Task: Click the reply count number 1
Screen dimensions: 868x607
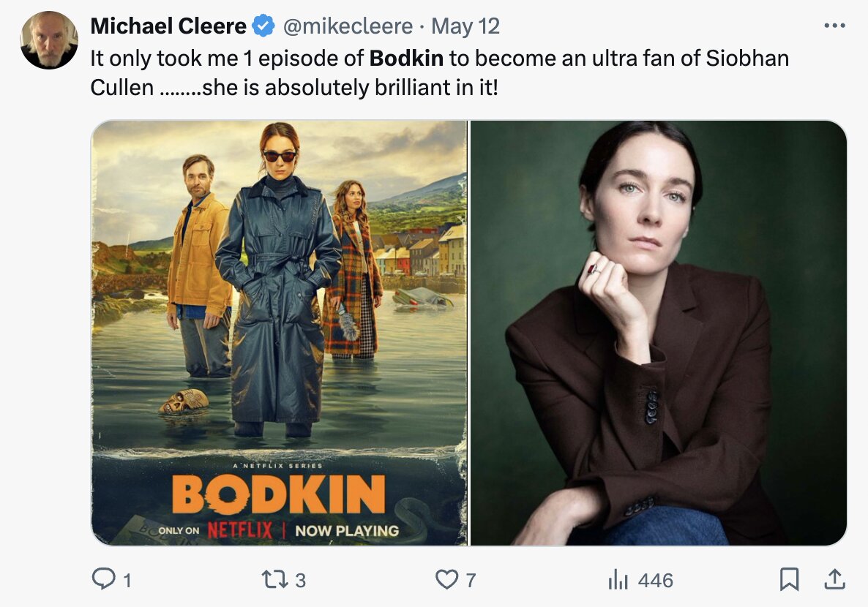Action: (x=127, y=581)
